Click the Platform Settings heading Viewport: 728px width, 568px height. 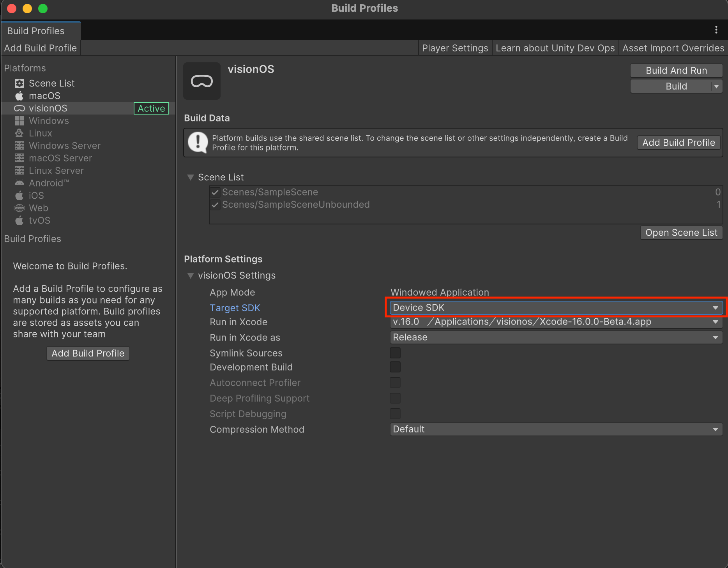click(223, 259)
